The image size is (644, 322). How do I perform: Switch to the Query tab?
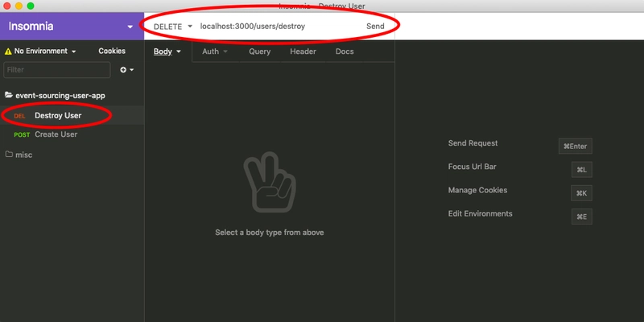259,52
